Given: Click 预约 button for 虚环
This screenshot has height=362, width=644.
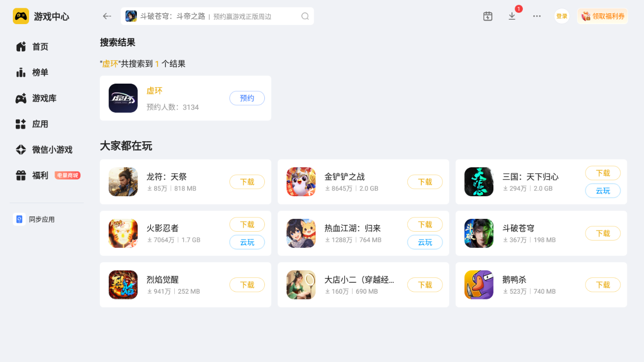Looking at the screenshot, I should (247, 98).
